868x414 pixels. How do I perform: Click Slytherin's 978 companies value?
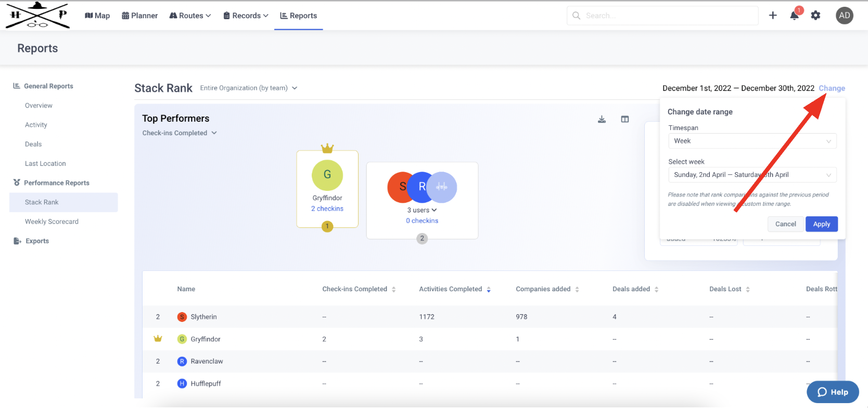[x=521, y=317]
